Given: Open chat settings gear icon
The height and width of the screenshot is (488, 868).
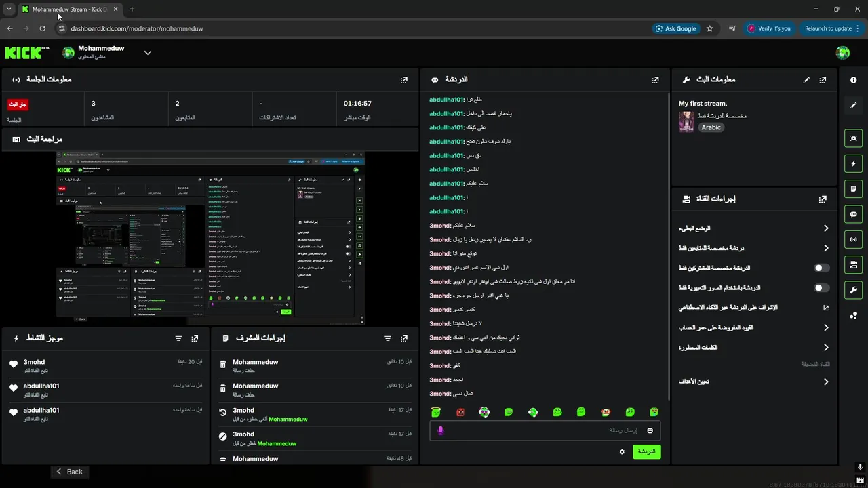Looking at the screenshot, I should (x=622, y=452).
